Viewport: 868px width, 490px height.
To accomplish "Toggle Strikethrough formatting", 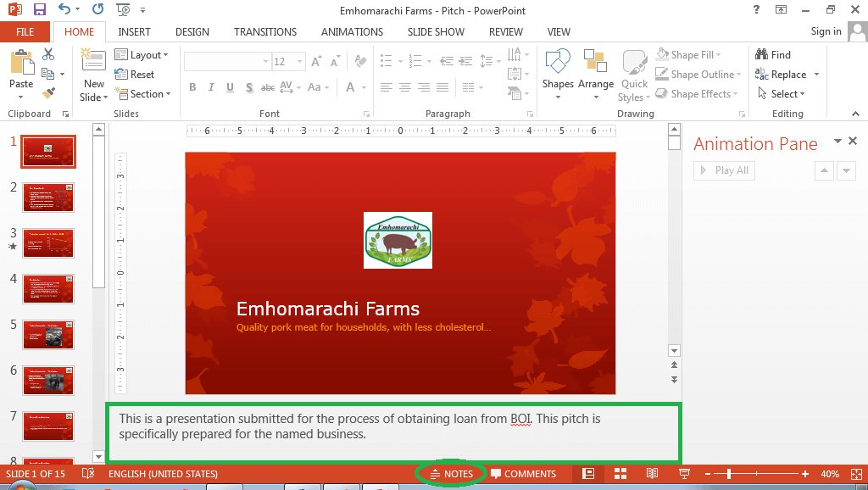I will point(268,87).
